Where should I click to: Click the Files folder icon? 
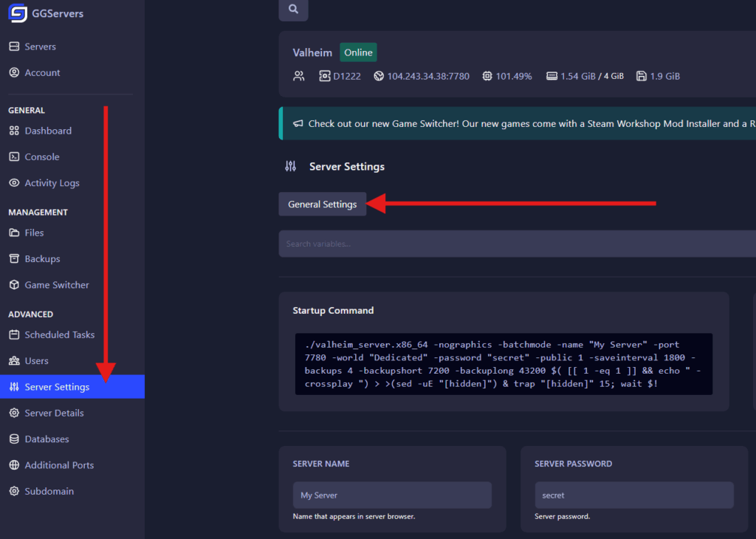pyautogui.click(x=13, y=233)
